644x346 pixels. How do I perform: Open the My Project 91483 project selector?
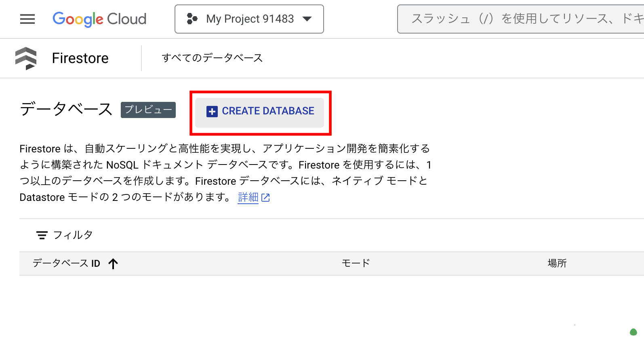(249, 19)
